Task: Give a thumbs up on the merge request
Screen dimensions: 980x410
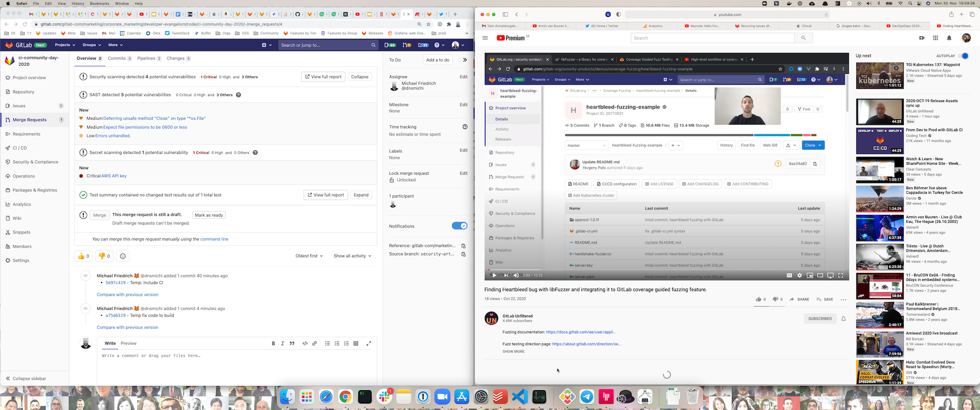Action: 84,256
